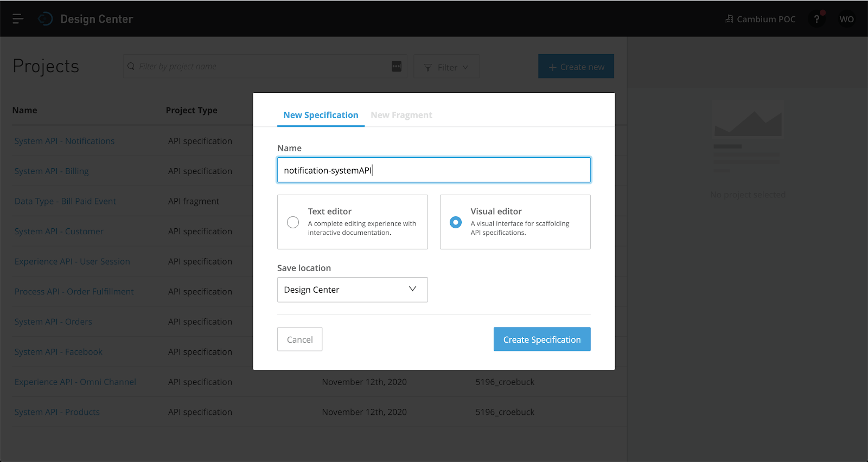
Task: Cancel the new specification dialog
Action: 299,339
